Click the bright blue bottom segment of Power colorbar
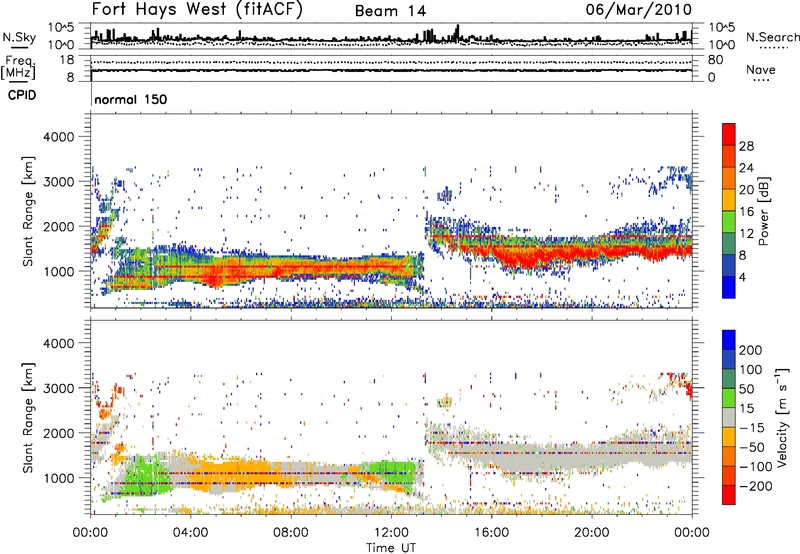The height and width of the screenshot is (554, 800). click(x=729, y=287)
